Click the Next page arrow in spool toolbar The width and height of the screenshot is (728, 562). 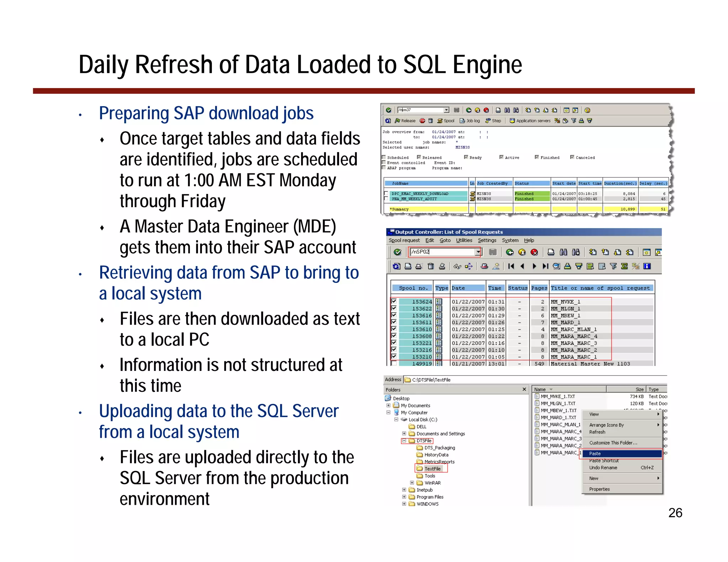(534, 266)
